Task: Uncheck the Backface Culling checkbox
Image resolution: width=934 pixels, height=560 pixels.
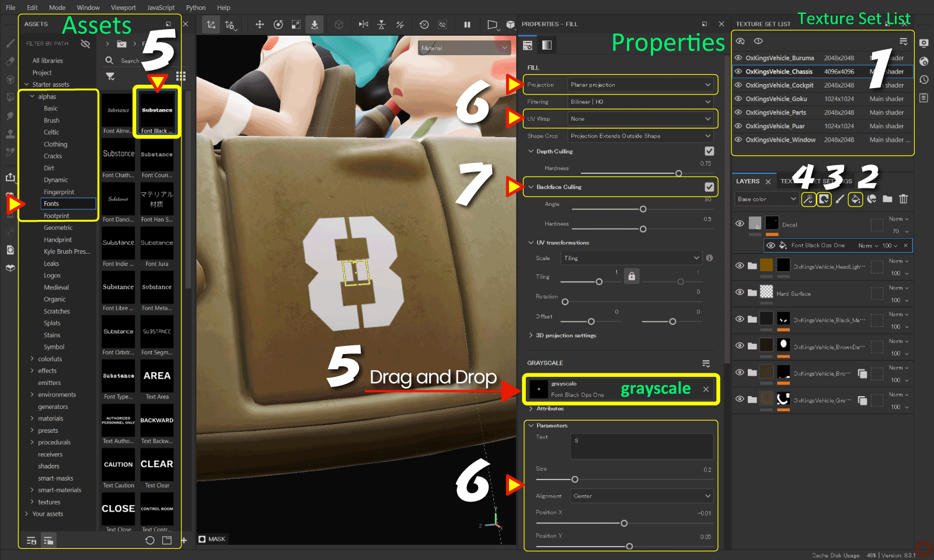Action: point(709,187)
